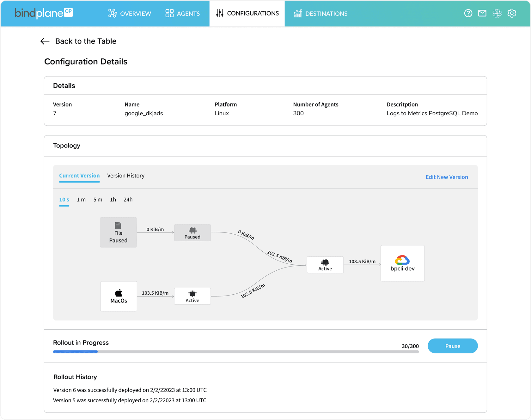Screen dimensions: 531x420
Task: Select the 1 m time range
Action: click(x=81, y=200)
